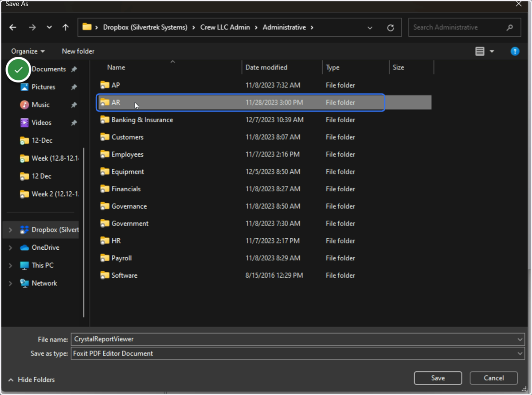
Task: Open Pictures in the sidebar
Action: coord(43,87)
